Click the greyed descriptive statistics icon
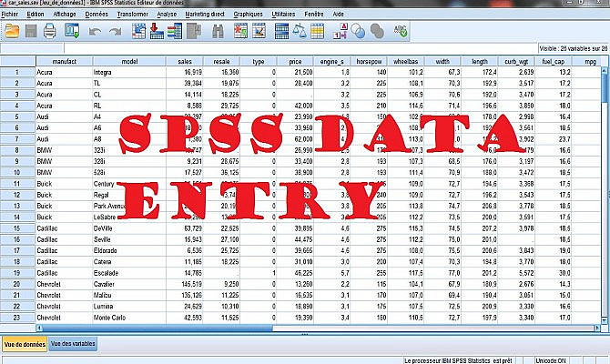610x364 pixels. pos(194,31)
